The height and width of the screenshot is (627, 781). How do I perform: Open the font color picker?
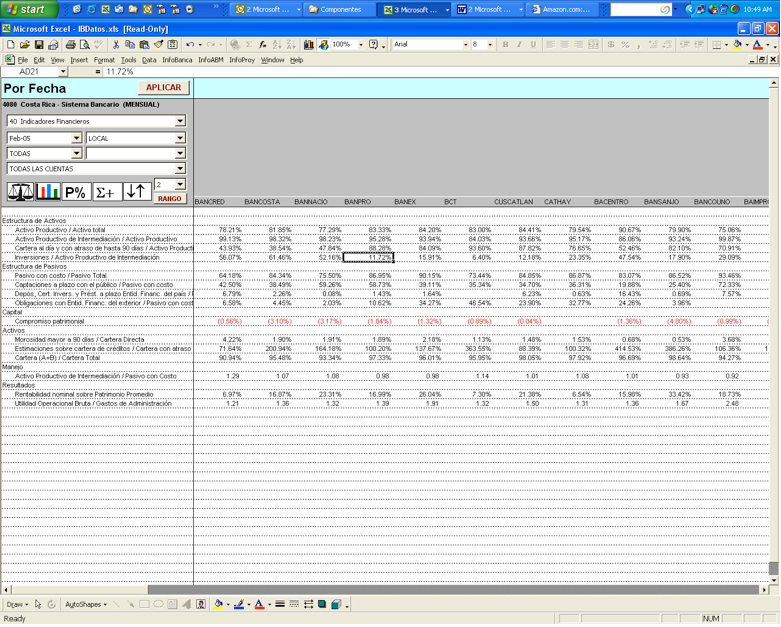click(768, 45)
